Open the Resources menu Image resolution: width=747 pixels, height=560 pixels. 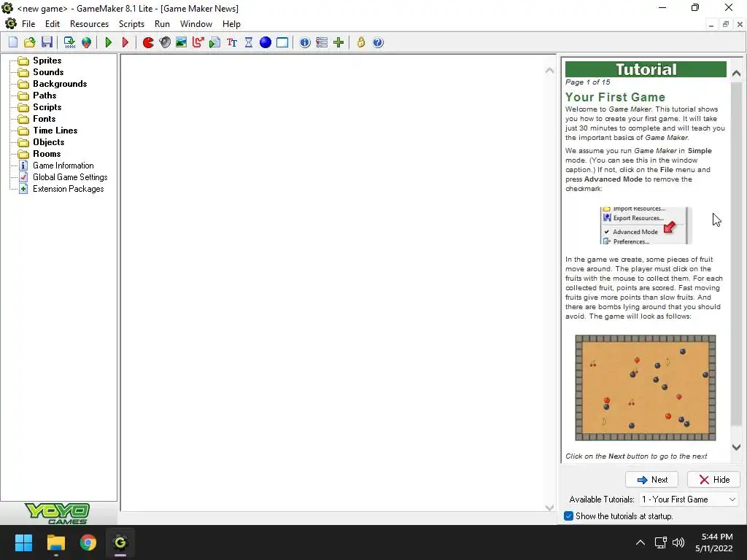click(89, 24)
